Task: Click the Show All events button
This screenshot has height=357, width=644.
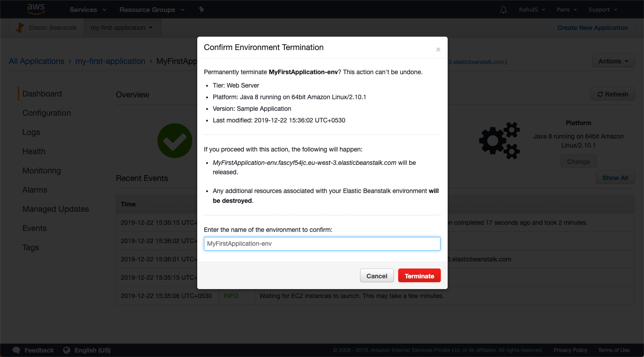Action: 615,177
